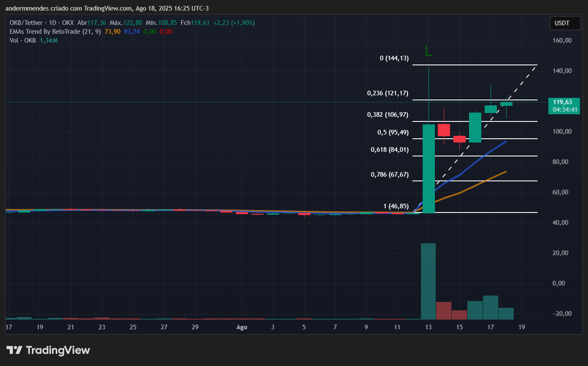Click the orange EMA value 73,90
Image resolution: width=588 pixels, height=366 pixels.
coord(112,32)
